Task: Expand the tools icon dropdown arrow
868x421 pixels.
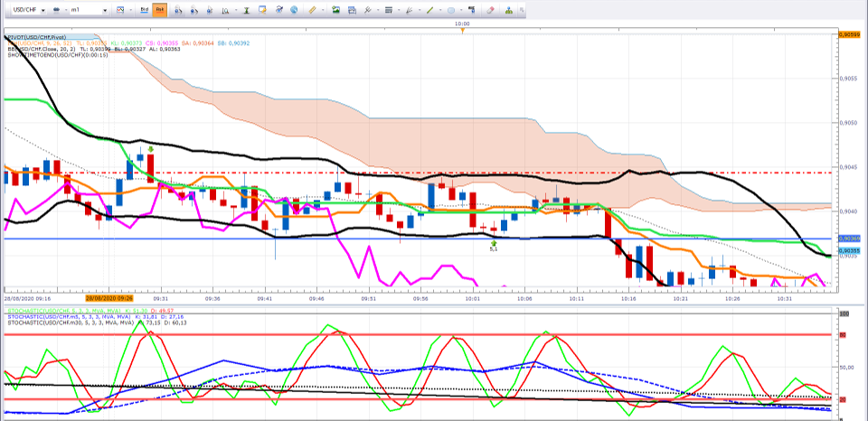Action: pos(378,10)
